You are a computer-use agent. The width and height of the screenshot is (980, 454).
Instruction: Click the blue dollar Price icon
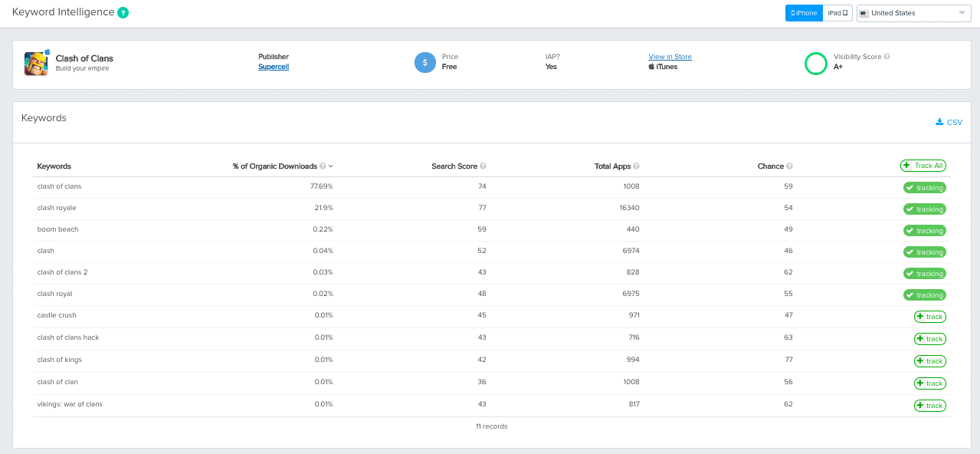point(425,63)
